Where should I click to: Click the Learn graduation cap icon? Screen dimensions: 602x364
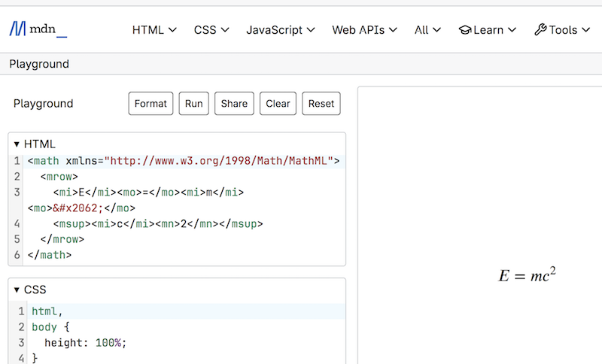pyautogui.click(x=465, y=30)
